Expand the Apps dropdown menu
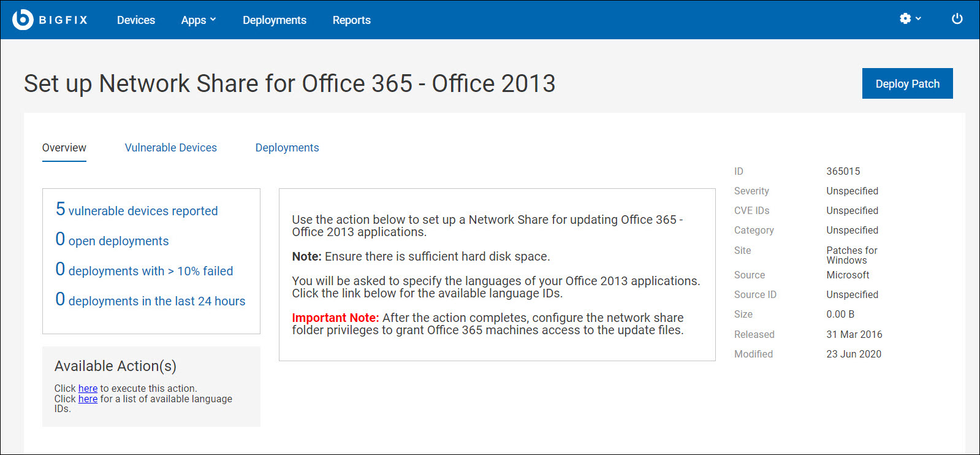This screenshot has height=455, width=980. (198, 20)
